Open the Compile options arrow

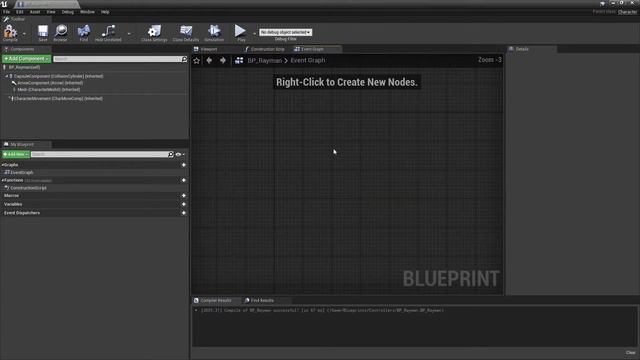[24, 33]
